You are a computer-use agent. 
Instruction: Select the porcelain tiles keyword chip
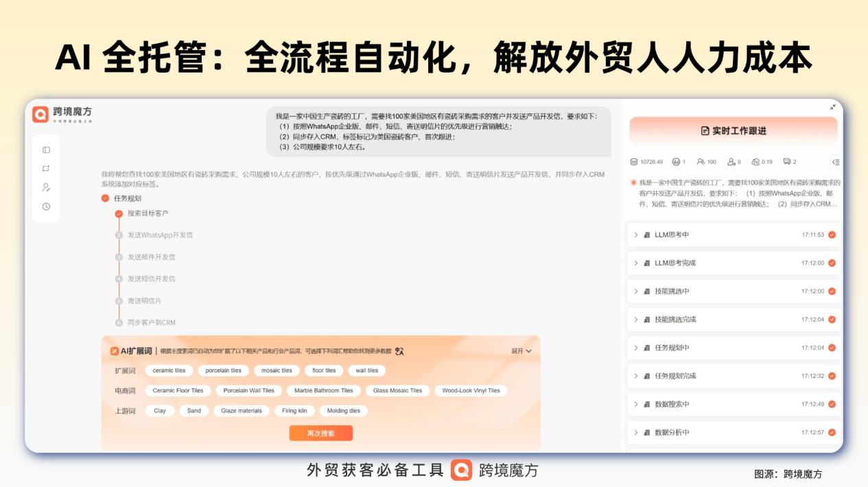[x=223, y=370]
